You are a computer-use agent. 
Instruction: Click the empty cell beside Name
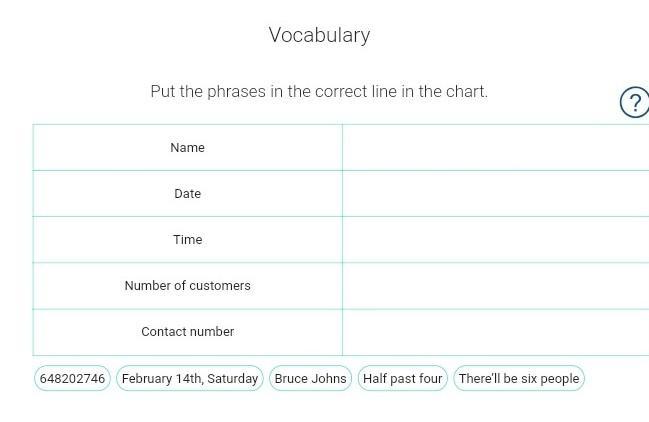pyautogui.click(x=496, y=147)
